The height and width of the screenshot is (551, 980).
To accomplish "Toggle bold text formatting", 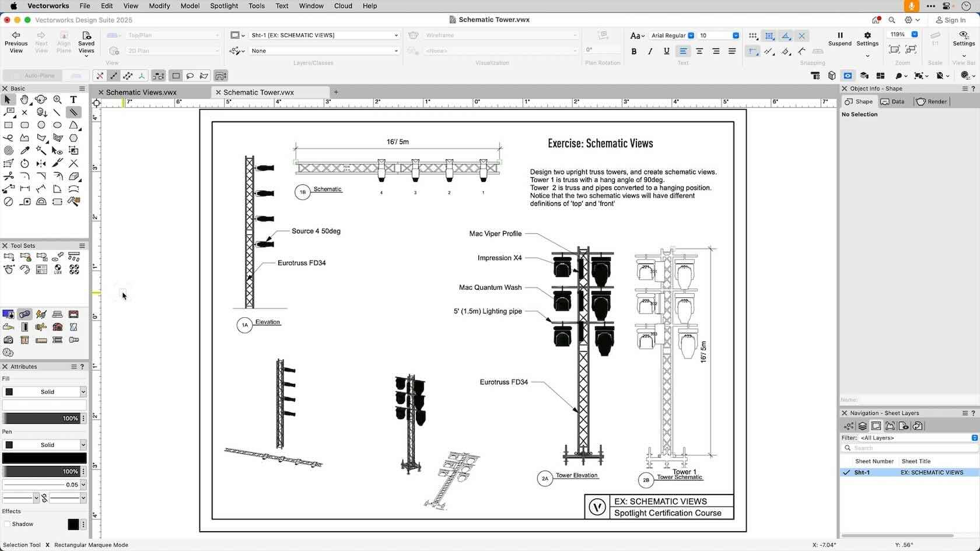I will tap(633, 51).
